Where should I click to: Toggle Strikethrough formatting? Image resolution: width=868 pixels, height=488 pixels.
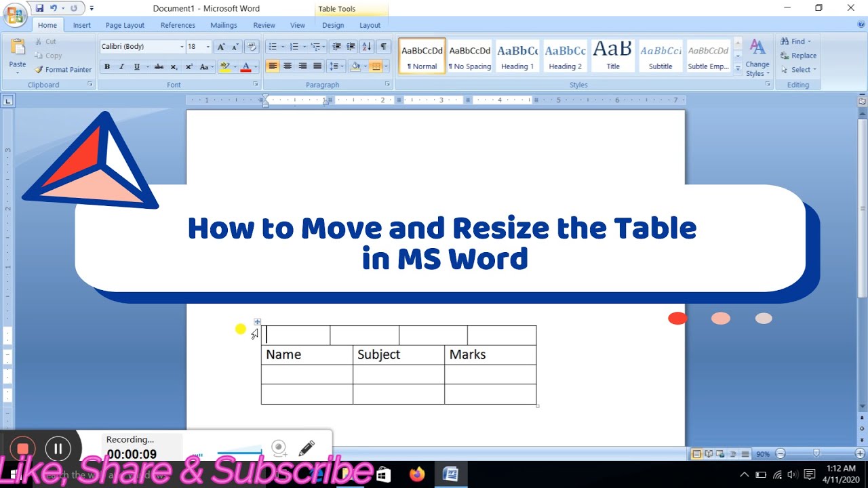(x=159, y=66)
